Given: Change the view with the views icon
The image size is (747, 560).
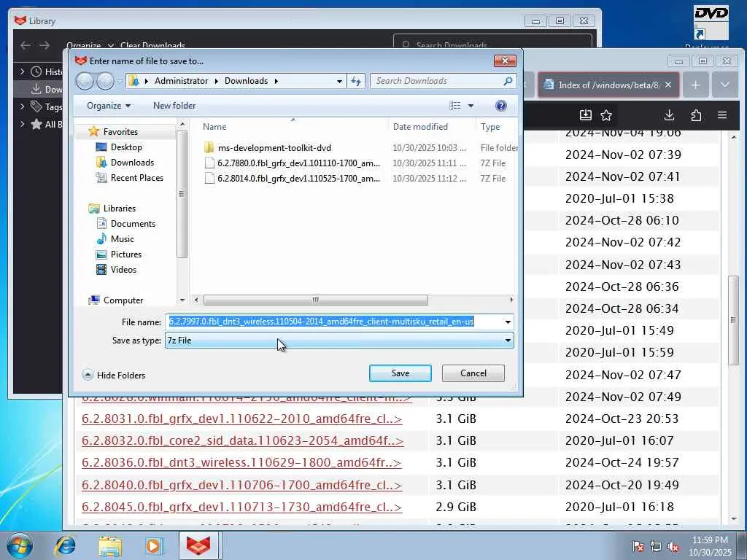Looking at the screenshot, I should coord(455,106).
